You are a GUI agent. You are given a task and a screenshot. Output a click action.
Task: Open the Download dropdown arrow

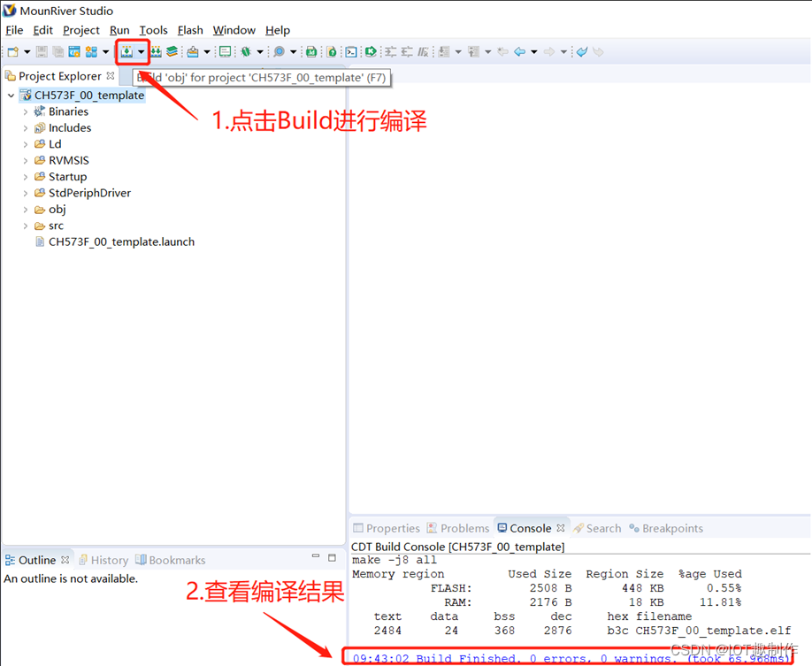click(207, 52)
